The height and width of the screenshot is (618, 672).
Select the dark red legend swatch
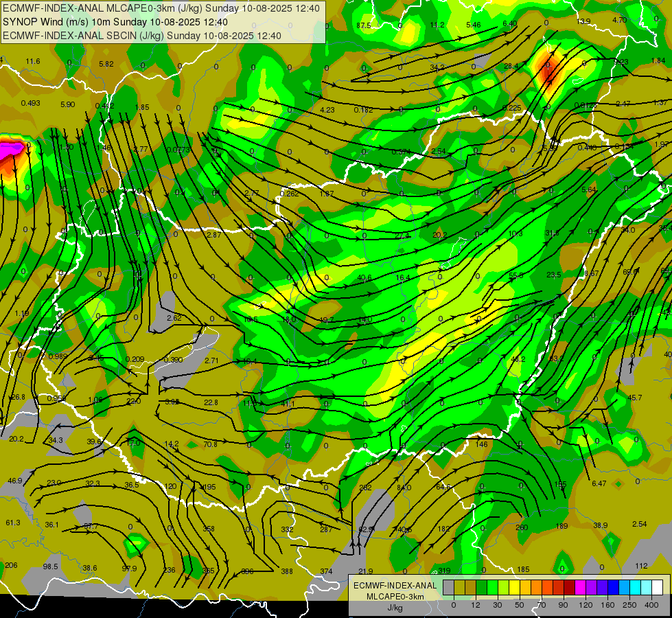tap(570, 587)
